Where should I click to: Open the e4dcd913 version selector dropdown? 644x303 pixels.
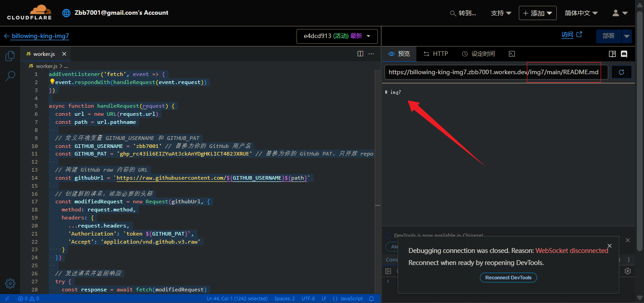(x=337, y=36)
